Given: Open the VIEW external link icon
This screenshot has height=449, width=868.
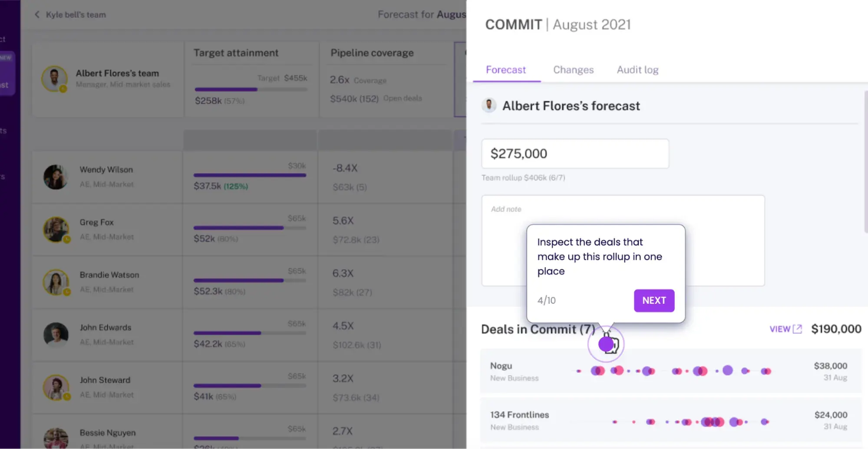Looking at the screenshot, I should [x=797, y=329].
